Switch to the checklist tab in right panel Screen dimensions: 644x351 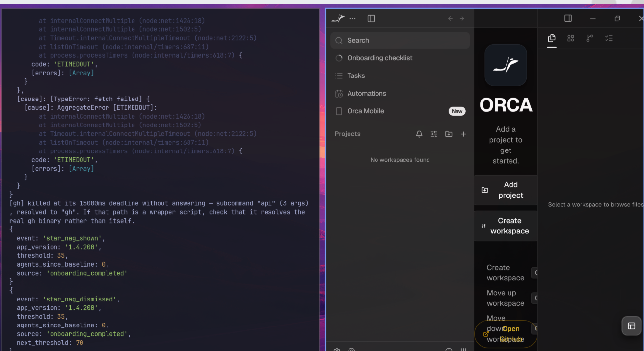point(609,38)
